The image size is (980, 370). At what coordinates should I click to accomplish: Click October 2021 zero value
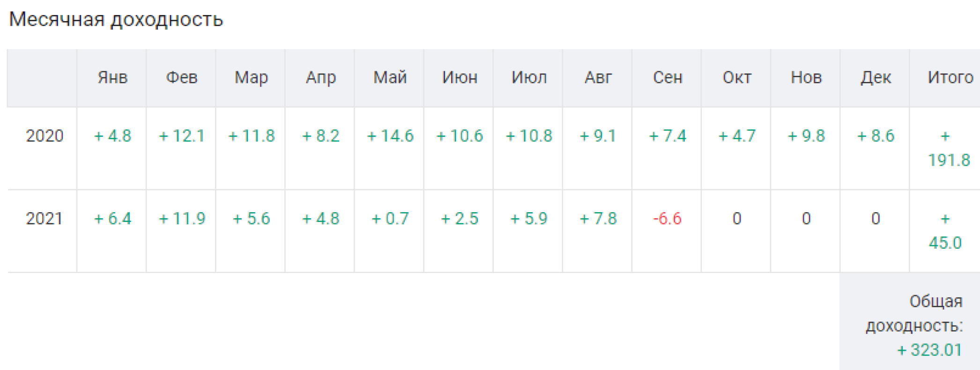point(737,219)
